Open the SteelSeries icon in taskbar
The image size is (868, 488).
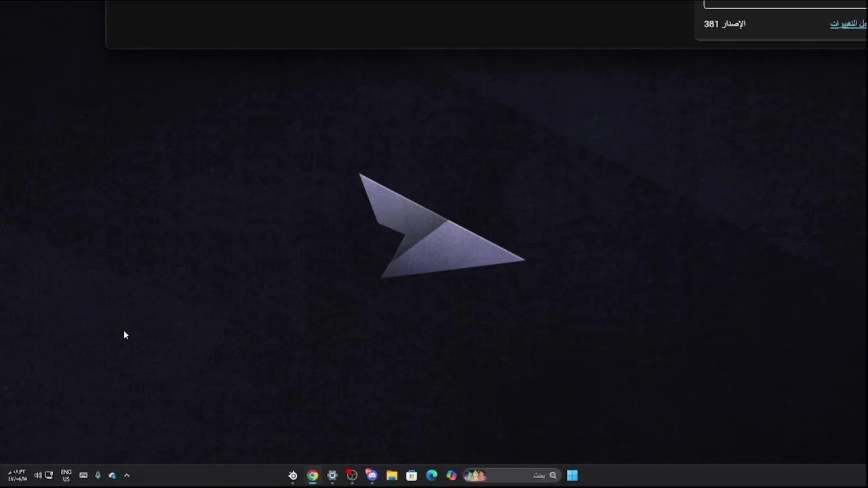pyautogui.click(x=293, y=475)
